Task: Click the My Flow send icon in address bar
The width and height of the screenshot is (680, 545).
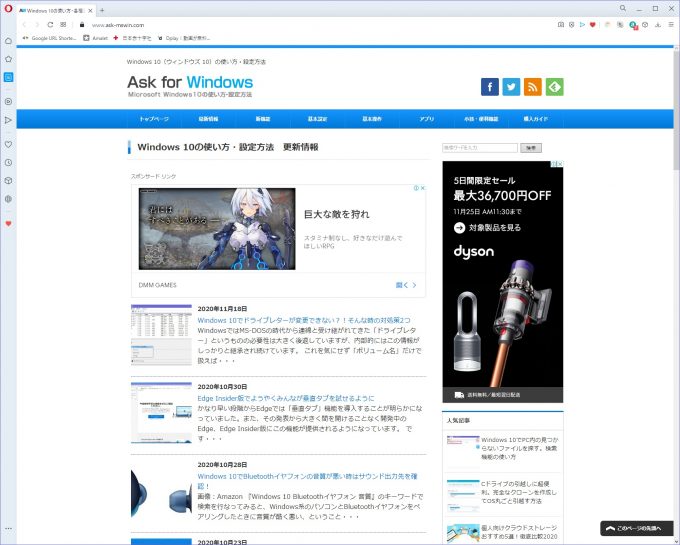Action: (582, 25)
